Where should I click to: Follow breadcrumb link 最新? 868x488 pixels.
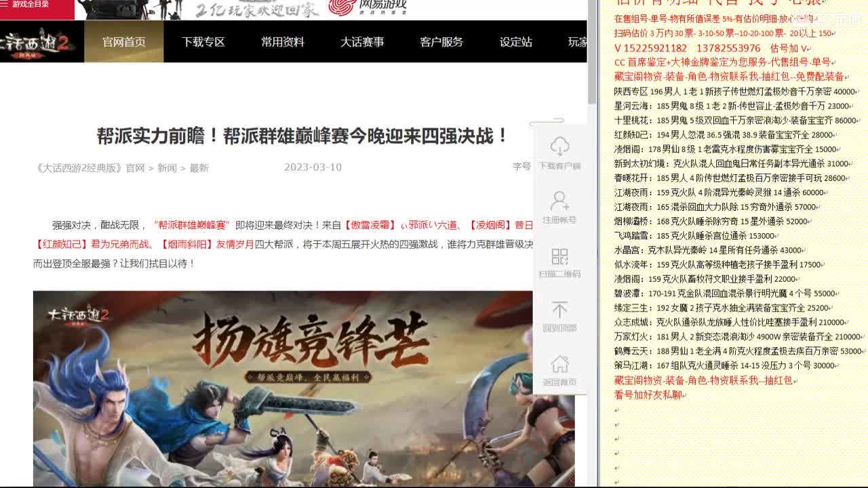(199, 167)
